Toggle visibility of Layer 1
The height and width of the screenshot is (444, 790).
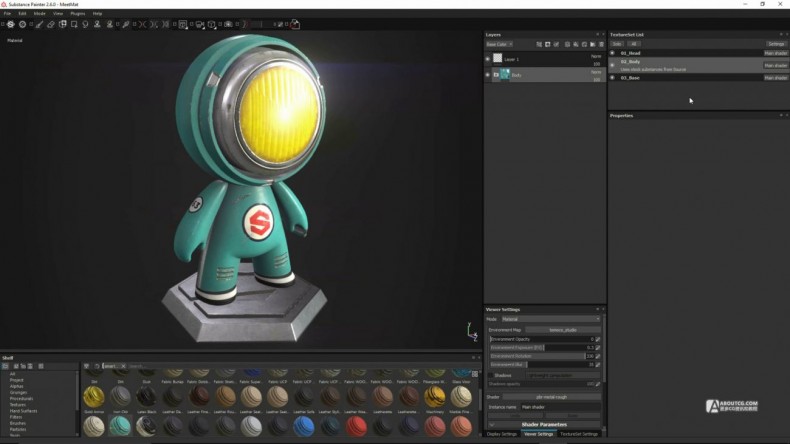tap(487, 59)
